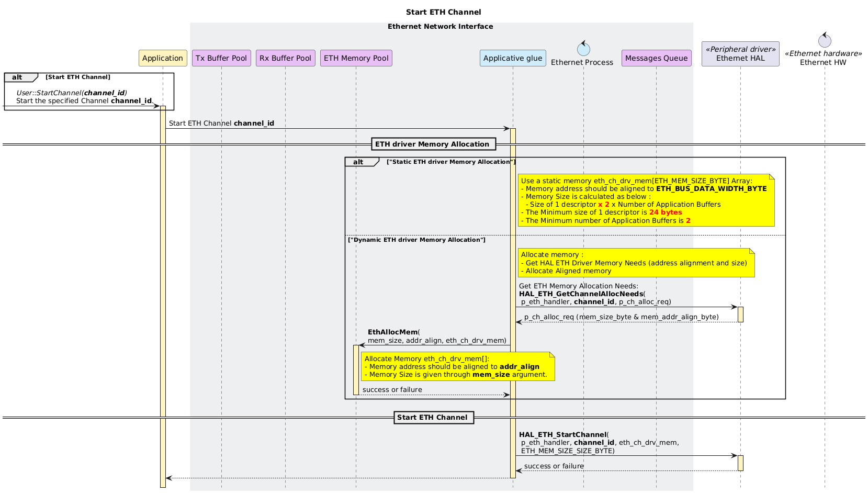Click the Ethernet HW control circle icon

click(825, 40)
